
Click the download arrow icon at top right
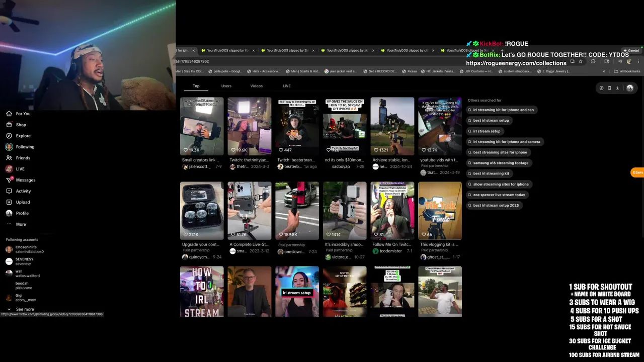click(617, 88)
